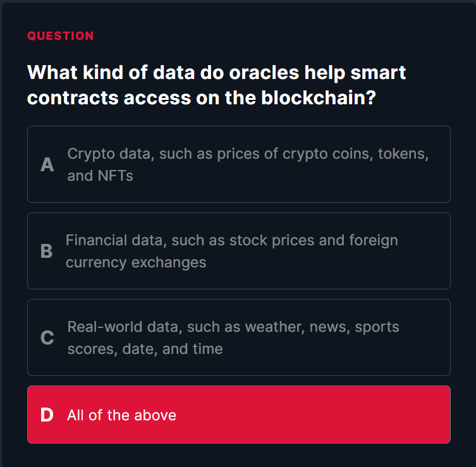The width and height of the screenshot is (476, 467).
Task: Click the word 'blockchain' in the question
Action: [314, 99]
